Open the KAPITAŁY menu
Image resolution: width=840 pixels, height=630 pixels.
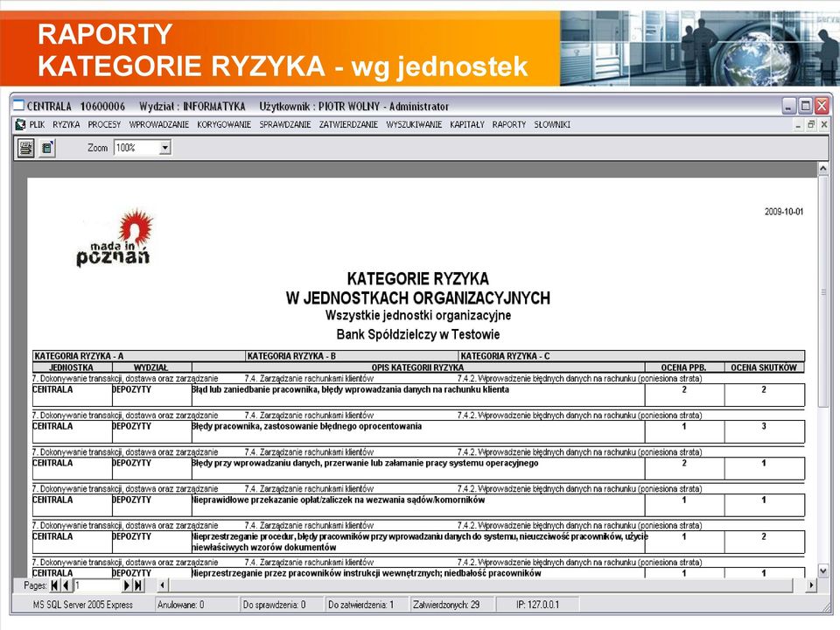pyautogui.click(x=467, y=125)
